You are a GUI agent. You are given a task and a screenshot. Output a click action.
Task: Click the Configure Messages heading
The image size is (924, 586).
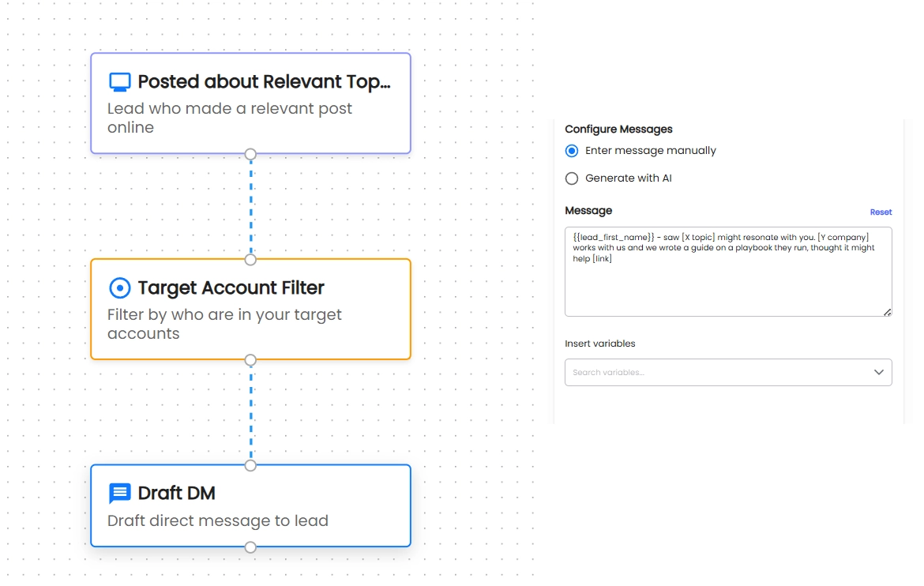[618, 129]
